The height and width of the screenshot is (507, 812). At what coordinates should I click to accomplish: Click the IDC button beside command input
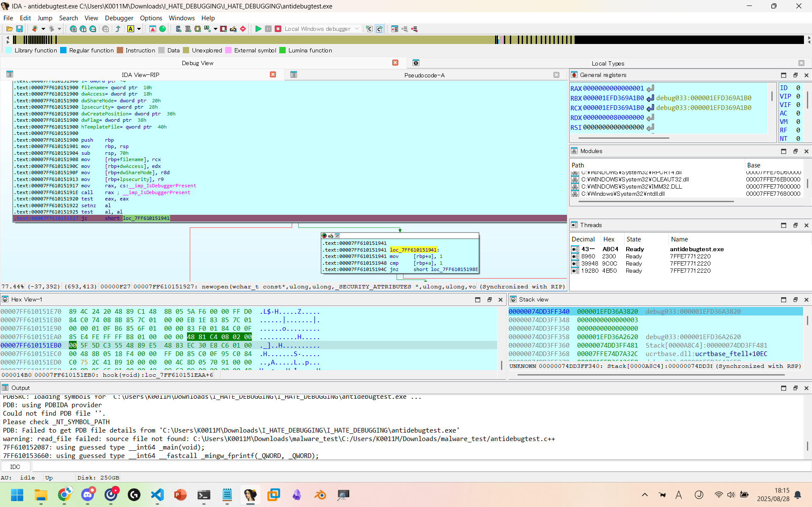(x=15, y=466)
